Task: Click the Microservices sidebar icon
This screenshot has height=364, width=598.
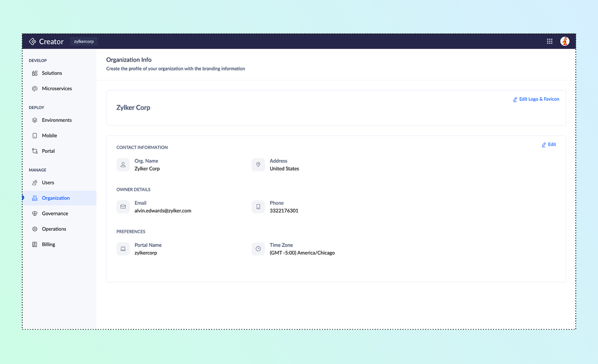Action: point(35,89)
